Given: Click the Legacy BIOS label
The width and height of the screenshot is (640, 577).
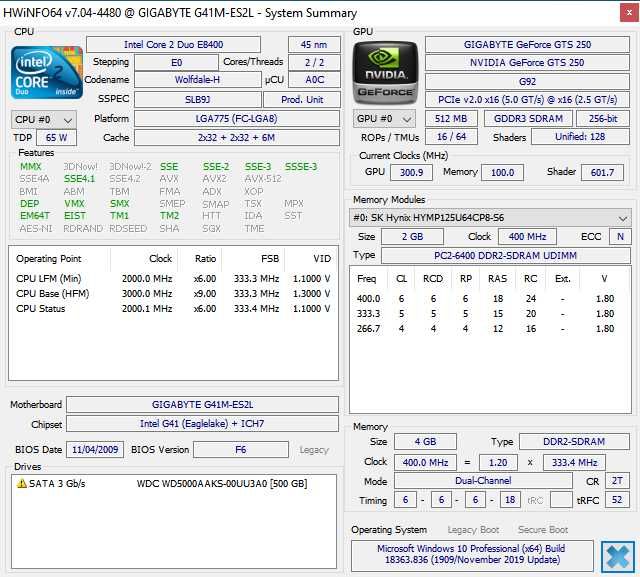Looking at the screenshot, I should click(x=314, y=450).
